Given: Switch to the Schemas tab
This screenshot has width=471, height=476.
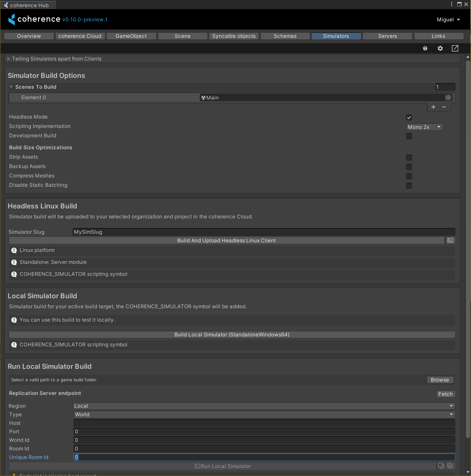Looking at the screenshot, I should 285,36.
